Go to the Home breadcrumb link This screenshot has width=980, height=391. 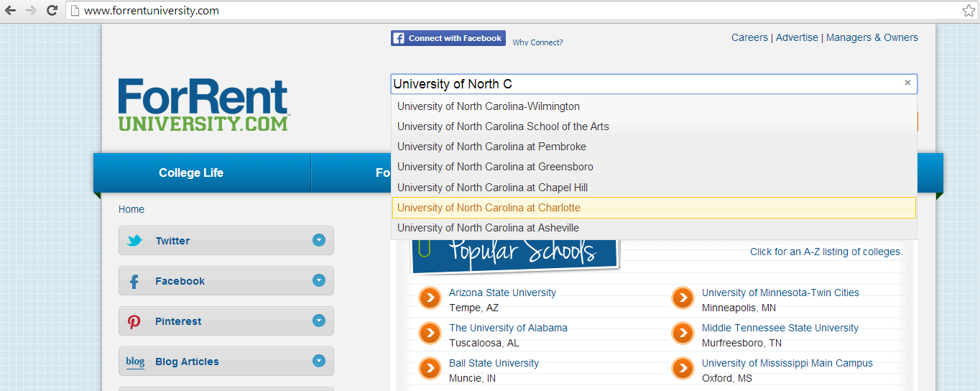(x=131, y=209)
